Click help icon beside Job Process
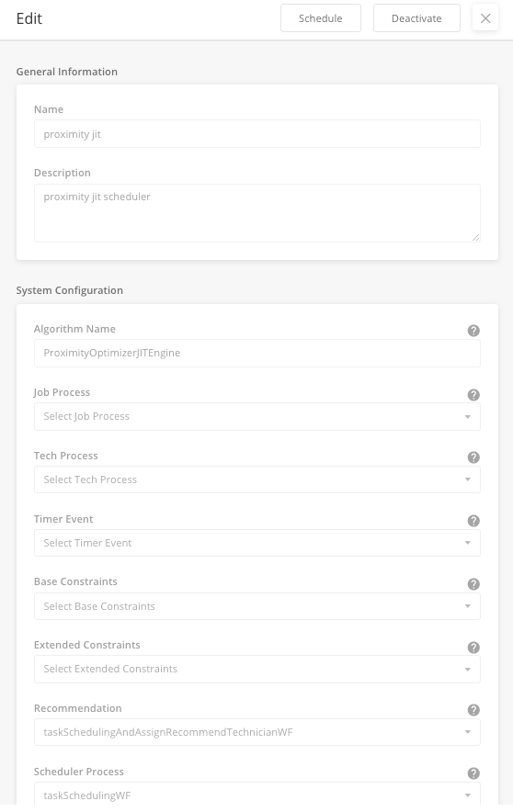 (473, 395)
